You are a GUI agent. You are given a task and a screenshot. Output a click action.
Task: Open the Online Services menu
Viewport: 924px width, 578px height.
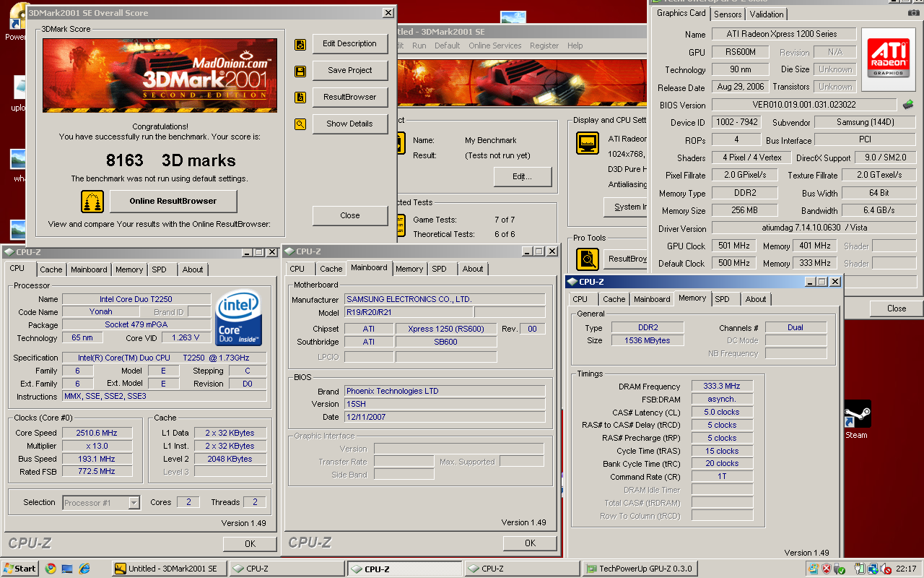[495, 46]
